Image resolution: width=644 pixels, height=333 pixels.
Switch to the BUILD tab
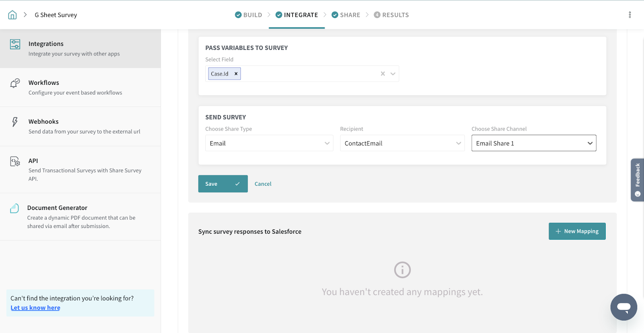[x=248, y=15]
